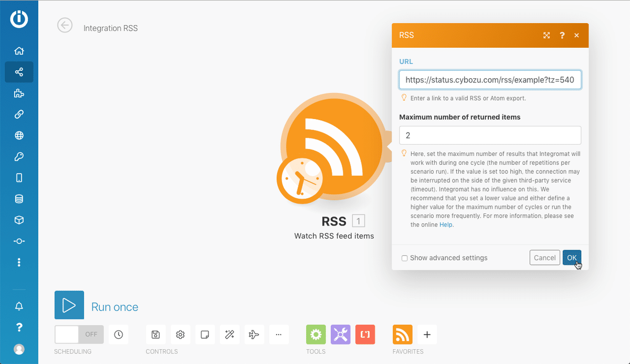Enable the Show advanced settings checkbox
Image resolution: width=630 pixels, height=364 pixels.
(x=404, y=258)
